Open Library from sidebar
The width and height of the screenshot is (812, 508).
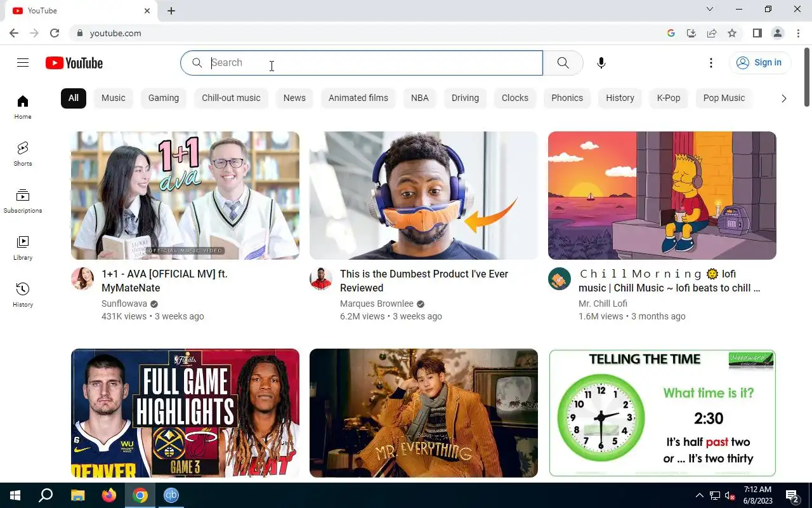click(23, 248)
